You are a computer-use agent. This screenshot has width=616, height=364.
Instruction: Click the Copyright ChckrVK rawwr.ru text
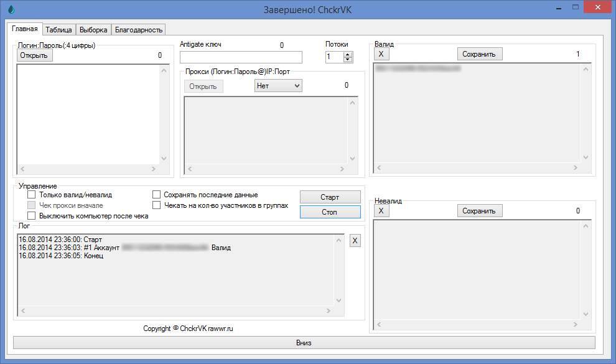188,329
